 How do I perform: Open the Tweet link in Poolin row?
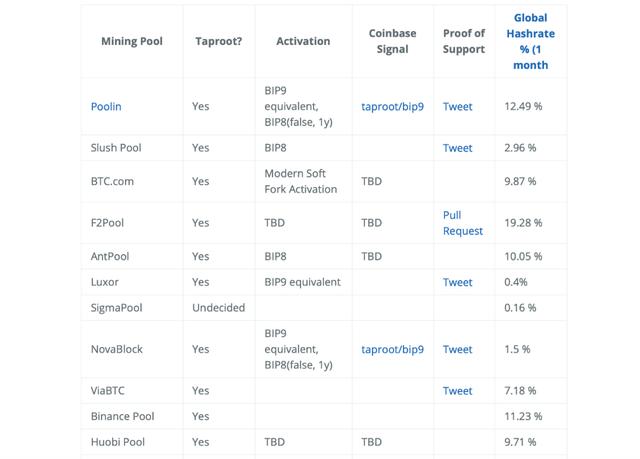coord(457,106)
